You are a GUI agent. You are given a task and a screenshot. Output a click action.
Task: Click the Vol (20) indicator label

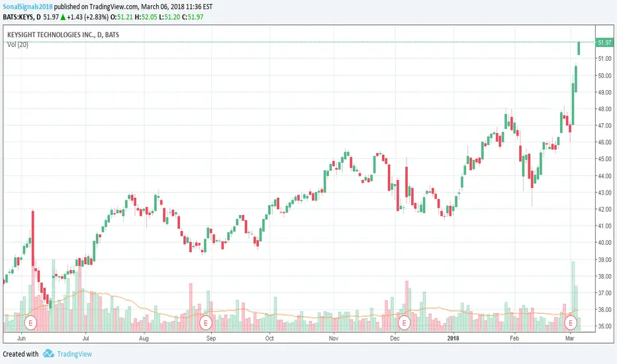18,44
